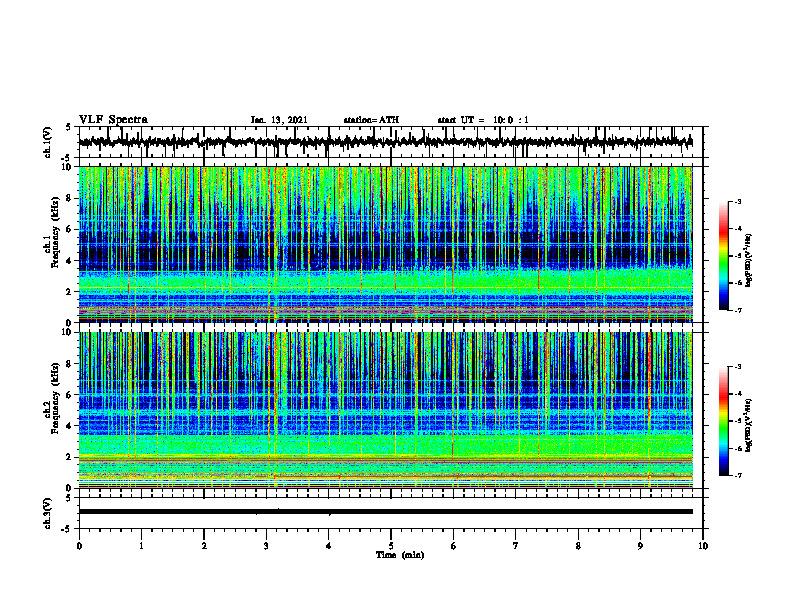Click the "-7" tick on ch.2 colorbar
The height and width of the screenshot is (612, 792).
(x=738, y=476)
